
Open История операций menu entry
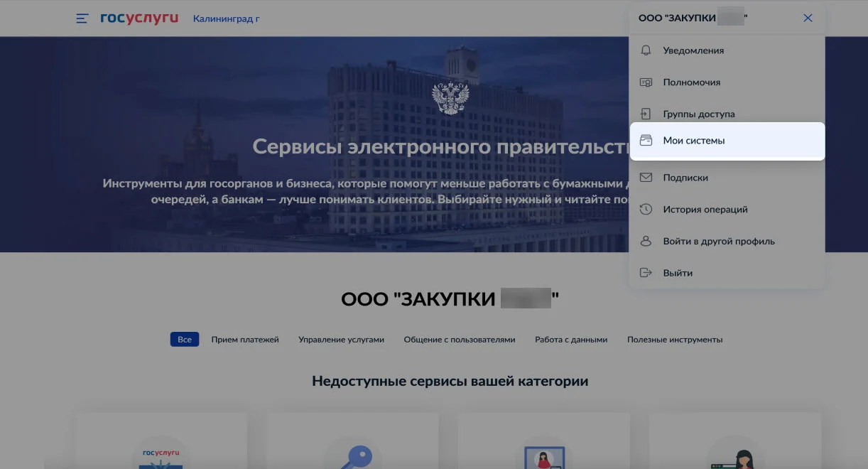(727, 210)
